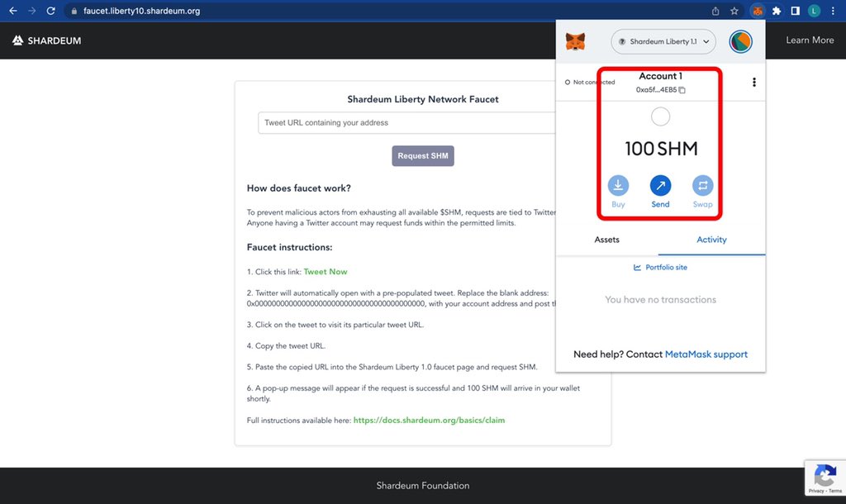This screenshot has width=846, height=504.
Task: Open the extensions puzzle icon
Action: [777, 11]
